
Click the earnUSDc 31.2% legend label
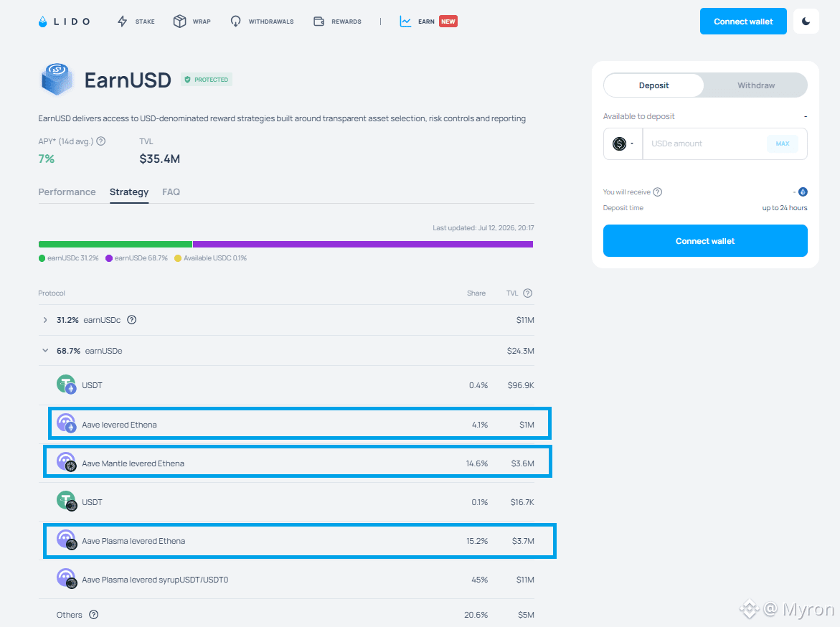(73, 258)
